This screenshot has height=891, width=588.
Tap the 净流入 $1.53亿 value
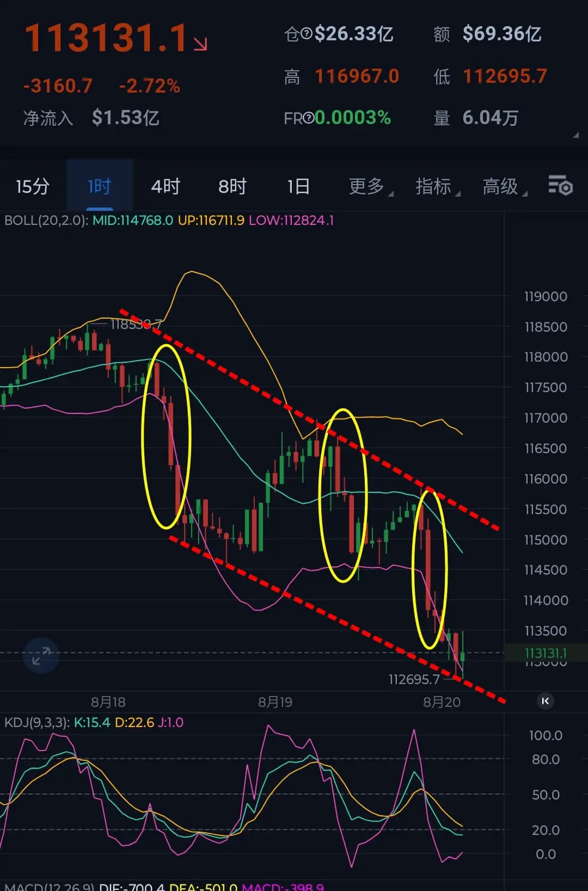tap(125, 118)
